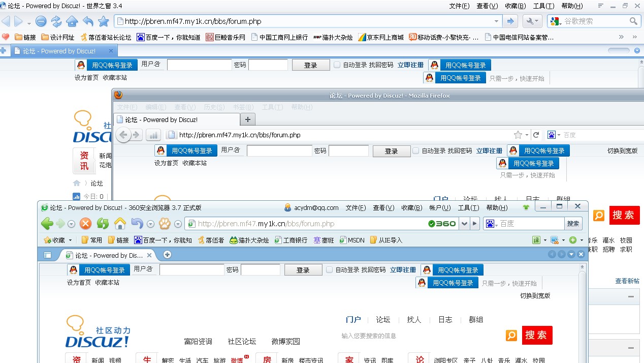Open 世界之窗 address bar dropdown arrow

point(497,21)
